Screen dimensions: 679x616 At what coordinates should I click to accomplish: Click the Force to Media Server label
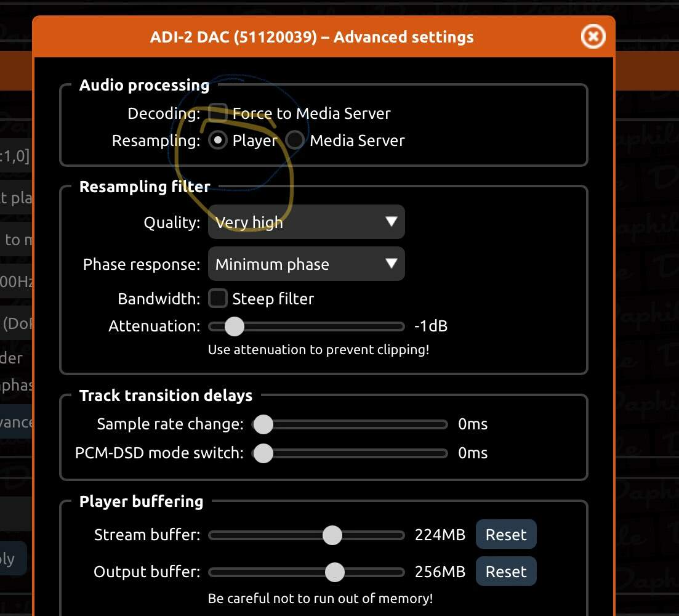(x=311, y=113)
